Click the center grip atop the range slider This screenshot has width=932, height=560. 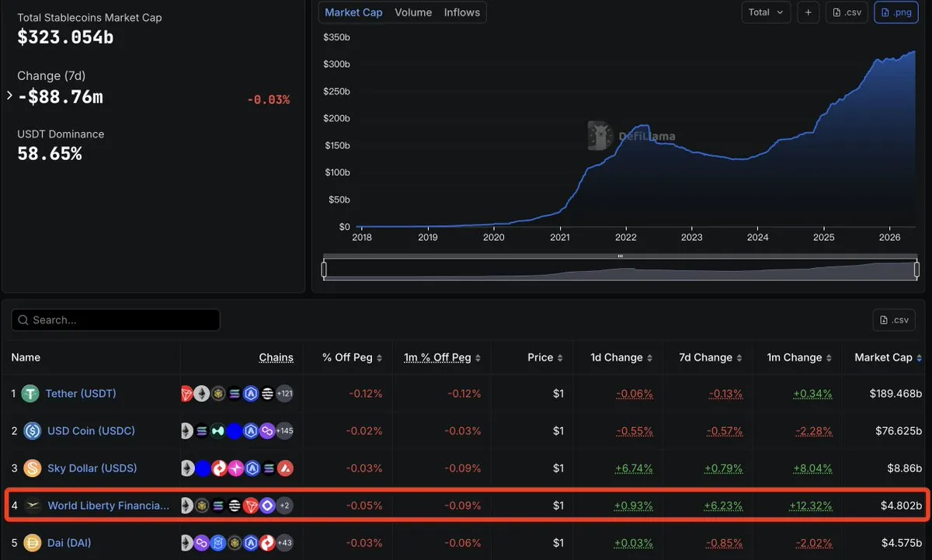[620, 256]
